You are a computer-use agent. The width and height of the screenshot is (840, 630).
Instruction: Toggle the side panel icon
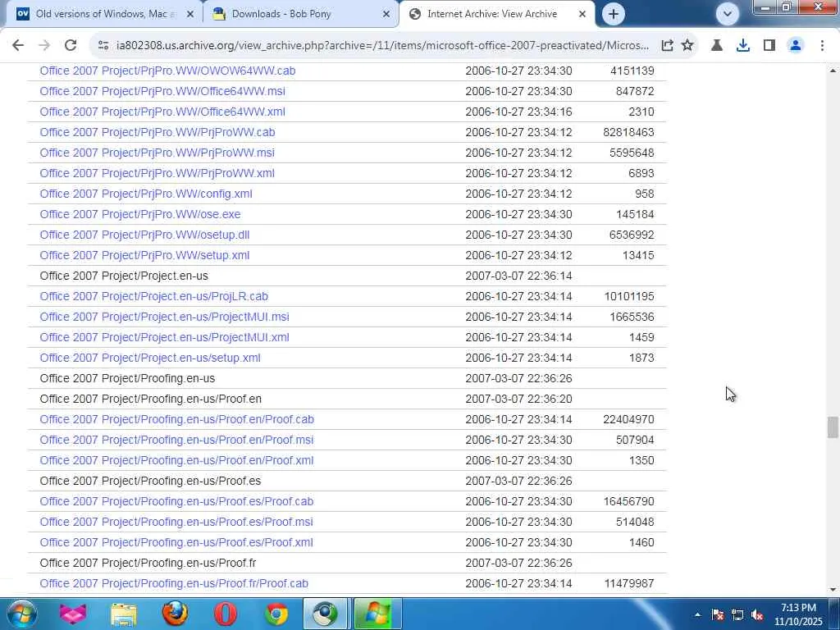pyautogui.click(x=769, y=46)
